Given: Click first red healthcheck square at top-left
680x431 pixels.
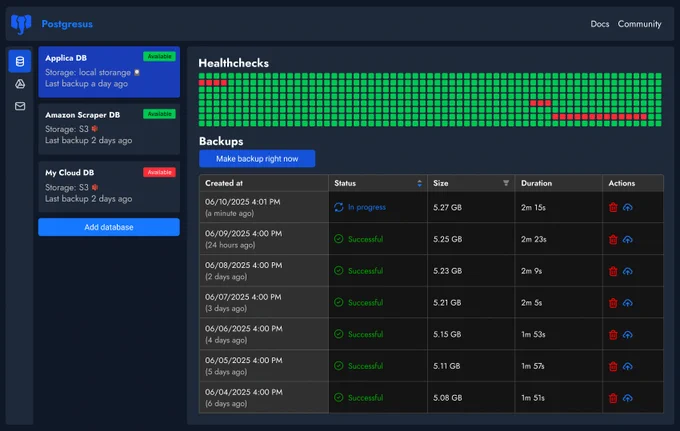Looking at the screenshot, I should tap(202, 83).
